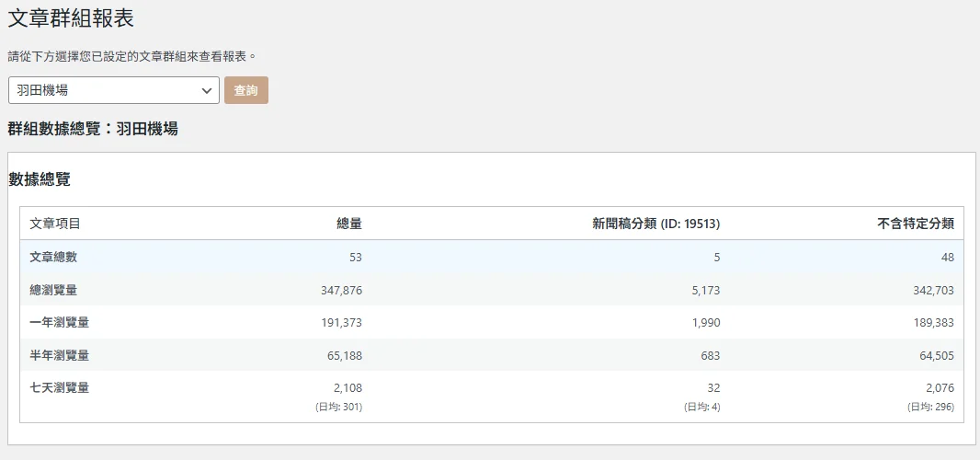This screenshot has height=460, width=980.
Task: Click the total article count 53
Action: (x=356, y=257)
